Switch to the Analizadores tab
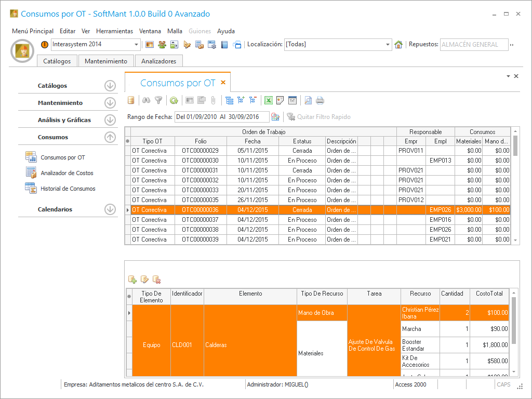The height and width of the screenshot is (399, 532). (158, 61)
